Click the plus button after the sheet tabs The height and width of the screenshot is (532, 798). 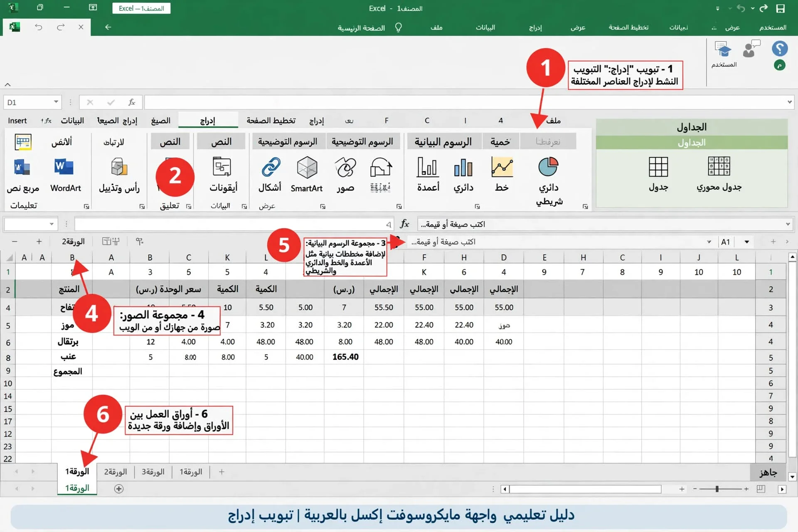coord(222,472)
